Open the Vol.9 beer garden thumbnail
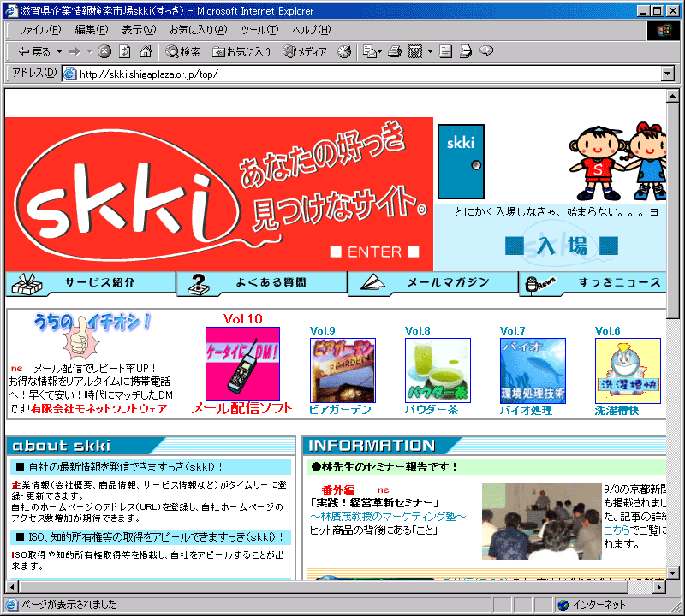685x616 pixels. [342, 370]
